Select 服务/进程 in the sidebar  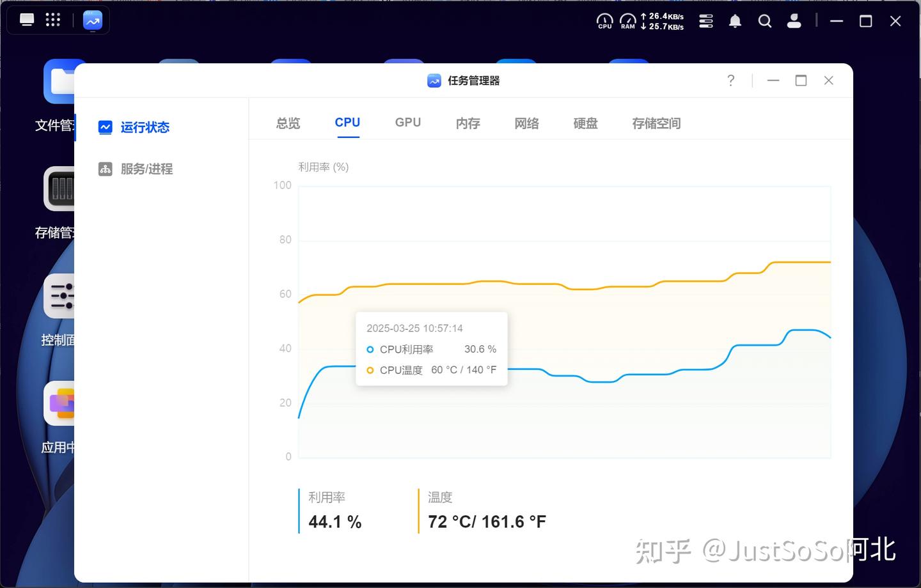click(x=134, y=169)
